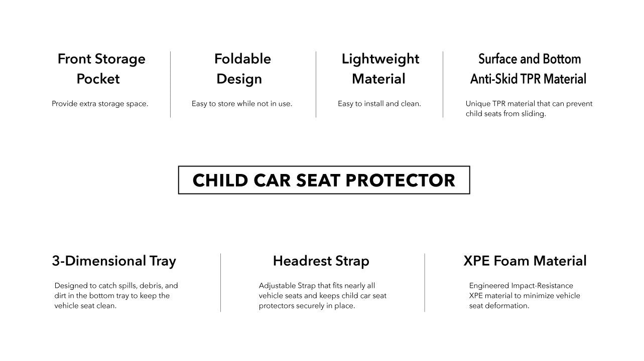The image size is (644, 361).
Task: Select the XPE Foam Material heading
Action: pyautogui.click(x=525, y=261)
